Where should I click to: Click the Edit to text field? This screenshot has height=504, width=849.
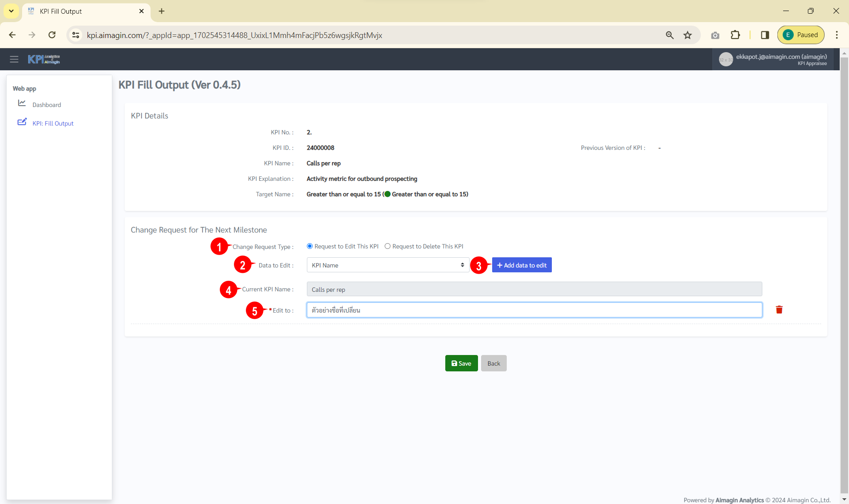pyautogui.click(x=534, y=310)
